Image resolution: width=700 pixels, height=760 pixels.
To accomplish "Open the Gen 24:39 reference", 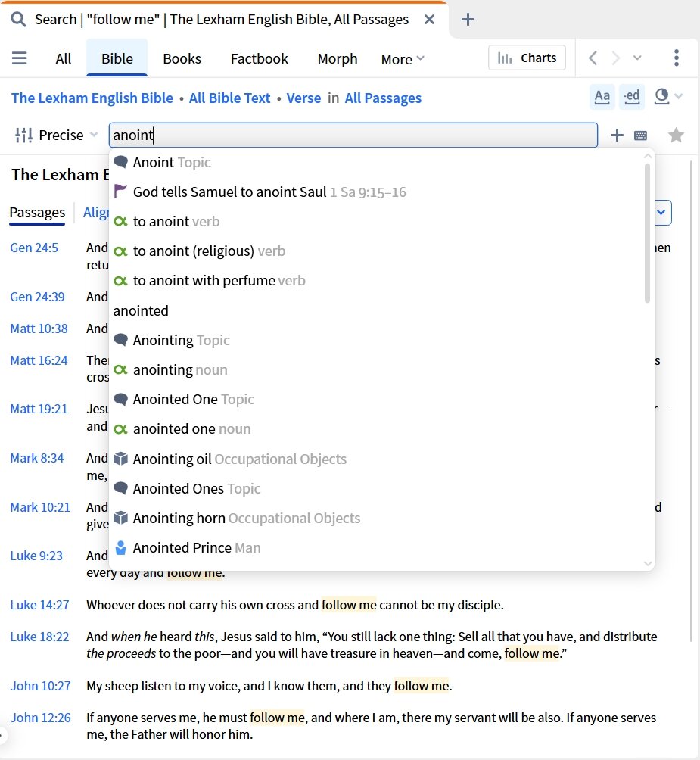I will pyautogui.click(x=37, y=297).
